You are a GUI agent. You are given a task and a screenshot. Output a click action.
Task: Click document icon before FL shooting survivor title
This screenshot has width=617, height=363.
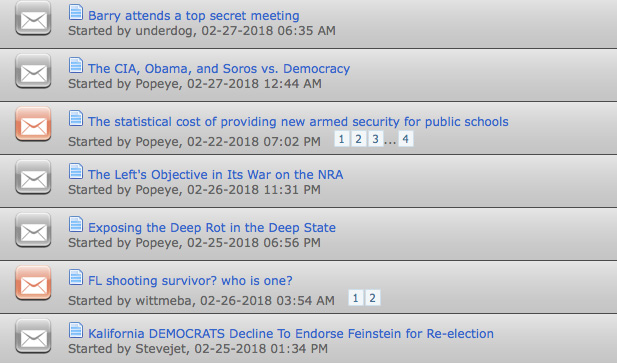pos(76,277)
